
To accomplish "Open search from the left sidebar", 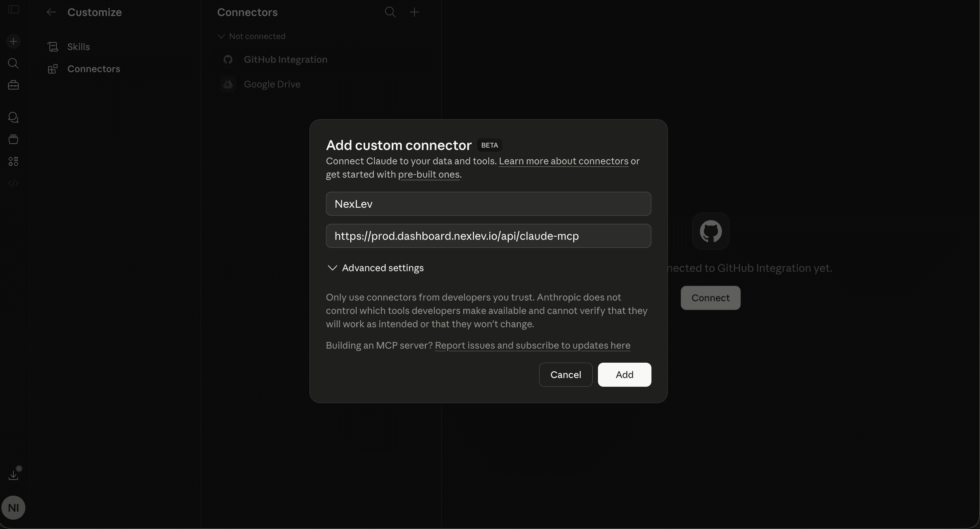I will tap(13, 63).
